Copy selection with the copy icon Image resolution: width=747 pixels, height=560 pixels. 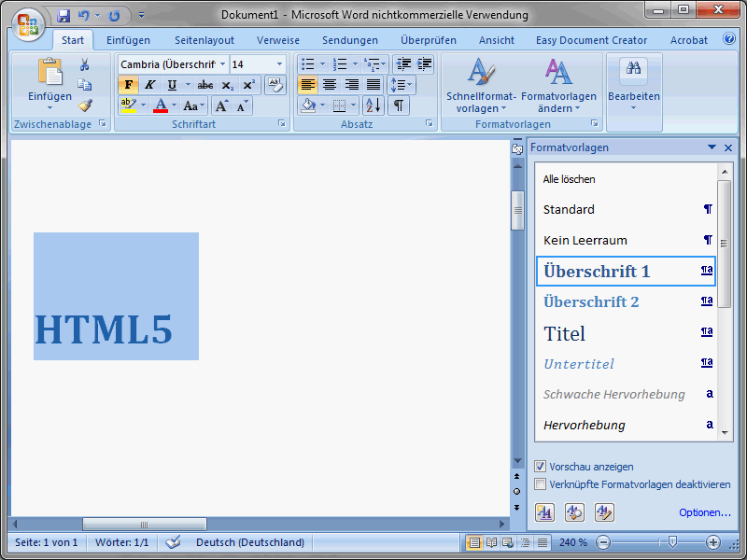(85, 85)
